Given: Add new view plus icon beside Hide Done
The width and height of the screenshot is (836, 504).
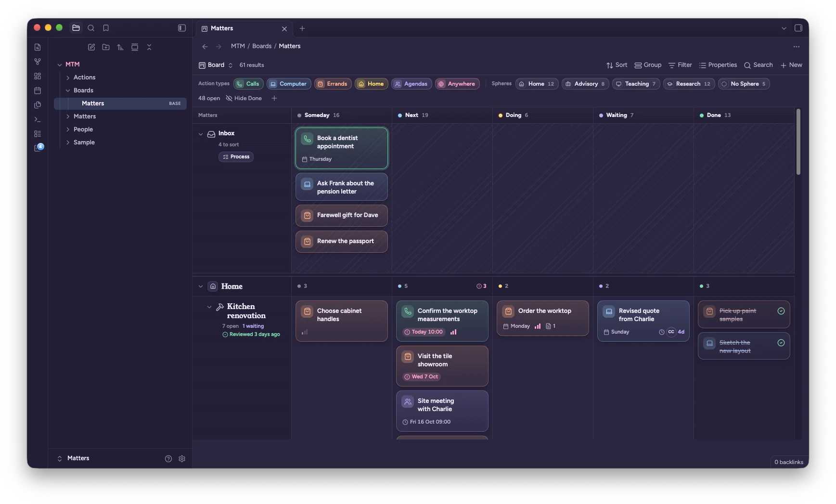Looking at the screenshot, I should [x=274, y=98].
